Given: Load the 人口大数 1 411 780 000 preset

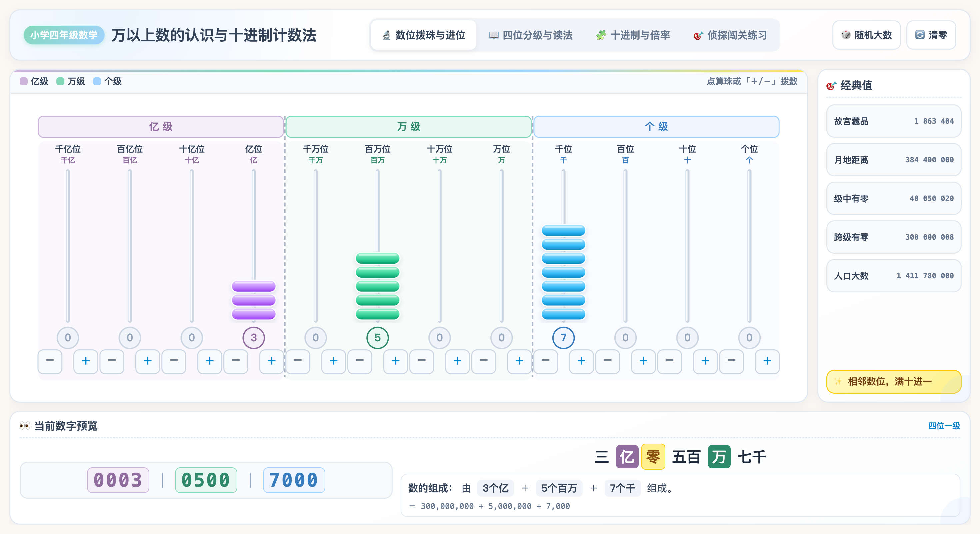Looking at the screenshot, I should point(894,276).
